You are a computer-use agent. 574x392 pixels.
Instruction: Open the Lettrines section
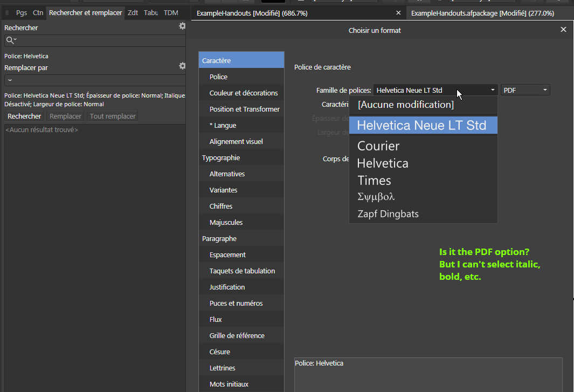241,367
